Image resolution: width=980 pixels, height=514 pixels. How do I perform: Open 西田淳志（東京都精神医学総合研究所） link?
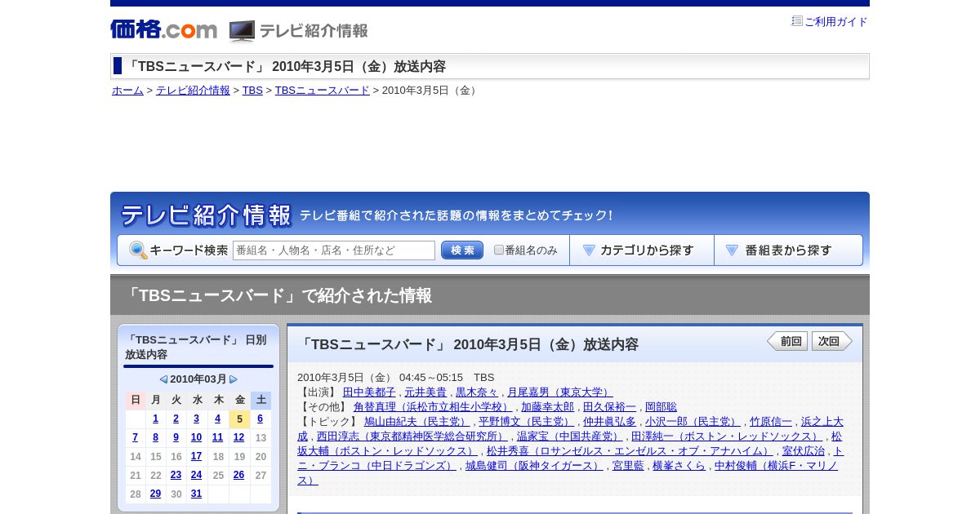[412, 436]
